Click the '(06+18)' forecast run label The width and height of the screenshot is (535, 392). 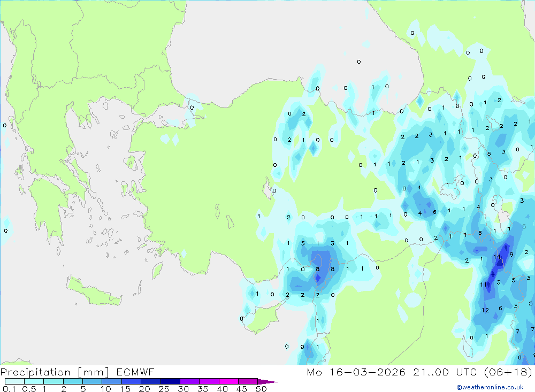point(508,372)
